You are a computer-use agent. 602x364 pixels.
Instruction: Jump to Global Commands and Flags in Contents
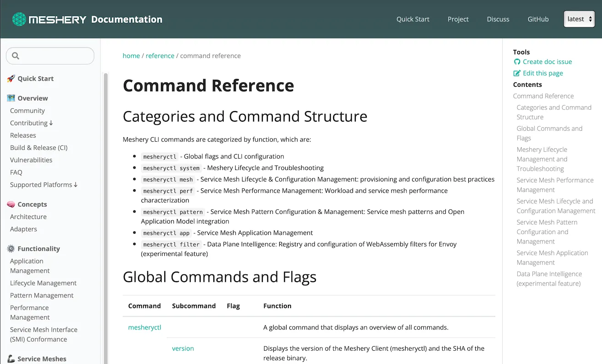pyautogui.click(x=549, y=133)
